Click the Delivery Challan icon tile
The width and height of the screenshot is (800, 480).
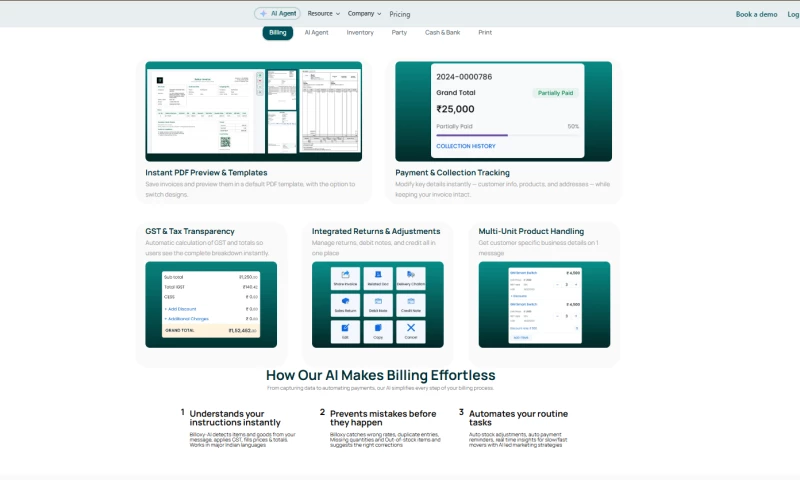(x=411, y=277)
